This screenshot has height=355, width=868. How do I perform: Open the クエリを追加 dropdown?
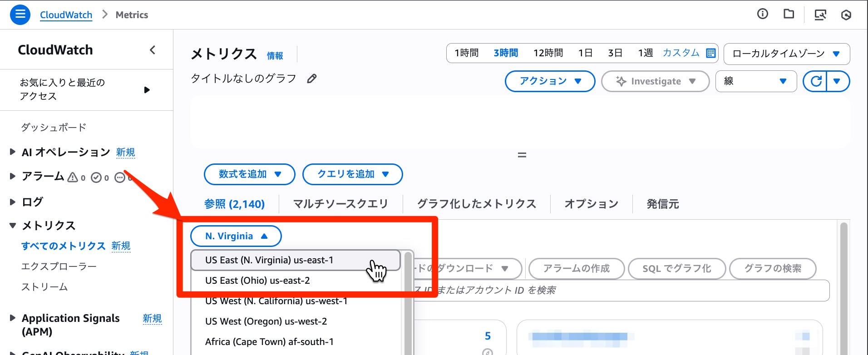coord(352,174)
